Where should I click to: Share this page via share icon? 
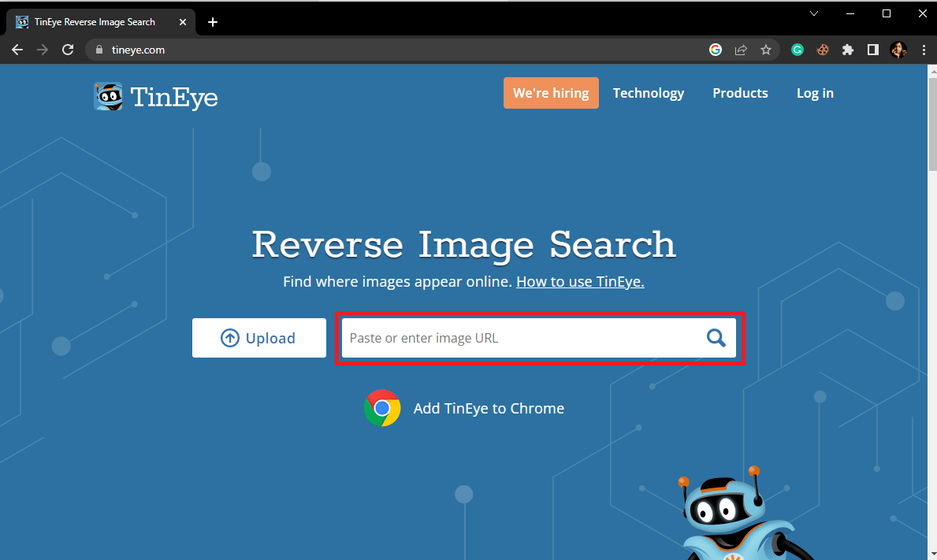(x=741, y=50)
